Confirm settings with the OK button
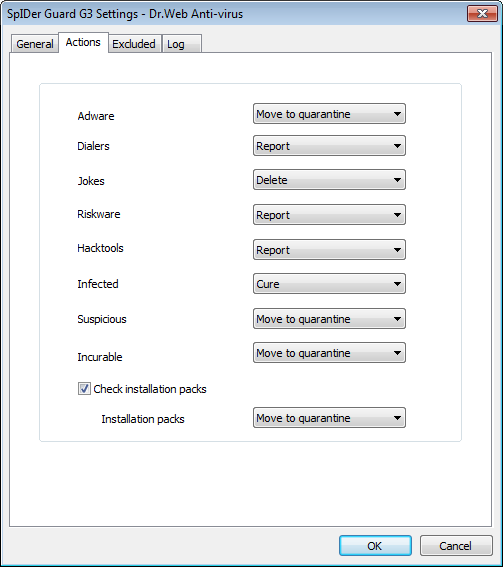503x567 pixels. [375, 546]
